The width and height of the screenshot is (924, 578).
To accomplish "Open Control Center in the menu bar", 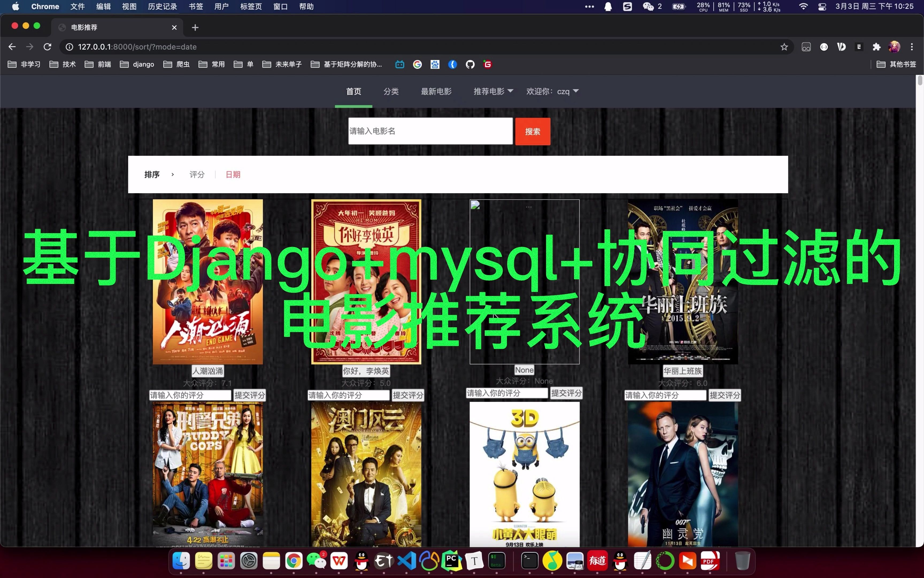I will click(x=822, y=6).
